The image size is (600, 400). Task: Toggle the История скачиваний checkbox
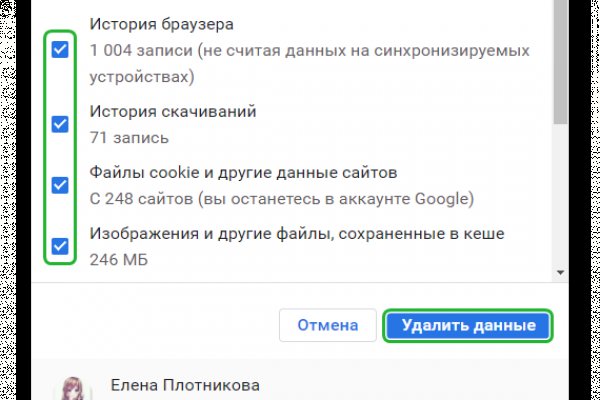click(x=60, y=124)
